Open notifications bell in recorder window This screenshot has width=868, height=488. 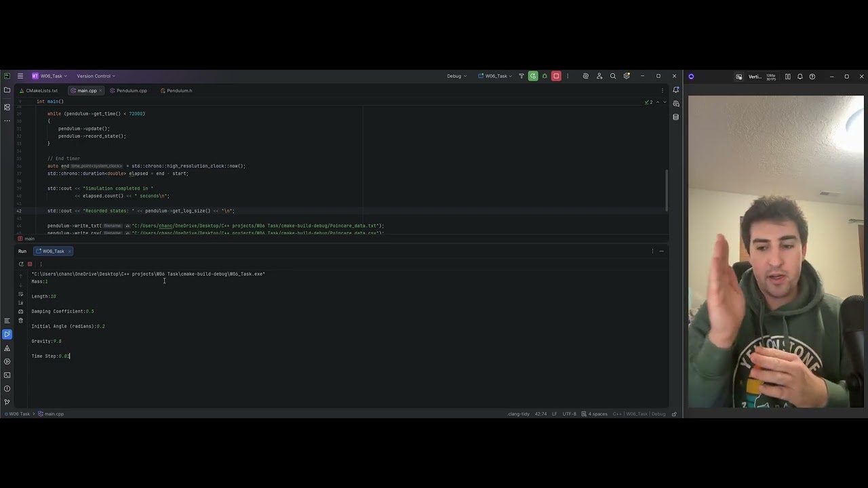pyautogui.click(x=800, y=77)
